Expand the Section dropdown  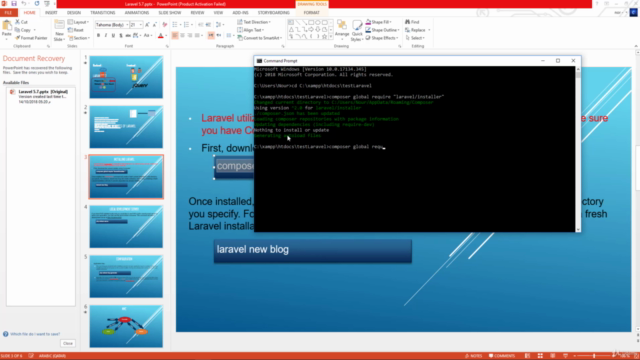(x=79, y=38)
